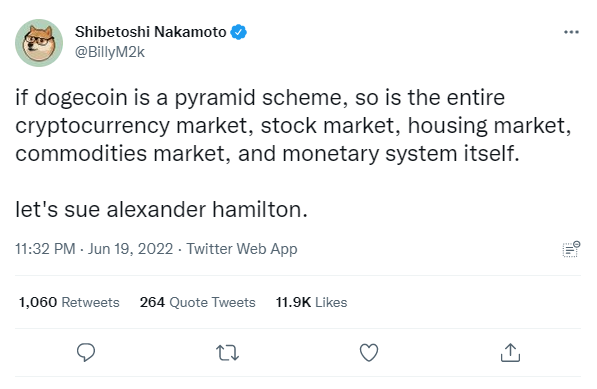The image size is (597, 389).
Task: Open the three-dot more options menu
Action: pyautogui.click(x=571, y=32)
